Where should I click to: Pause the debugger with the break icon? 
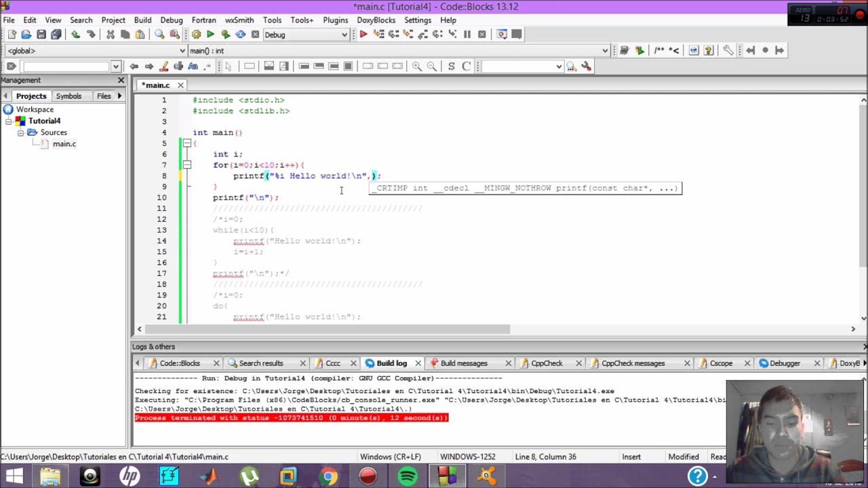click(x=467, y=35)
